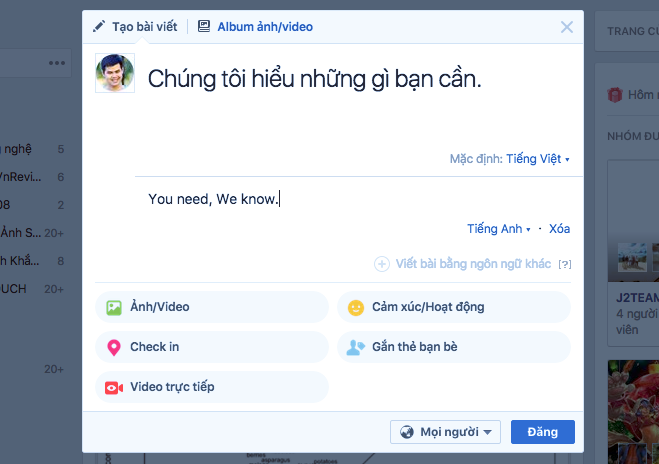Image resolution: width=659 pixels, height=464 pixels.
Task: Open the Tiếng Anh language dropdown
Action: (x=499, y=229)
